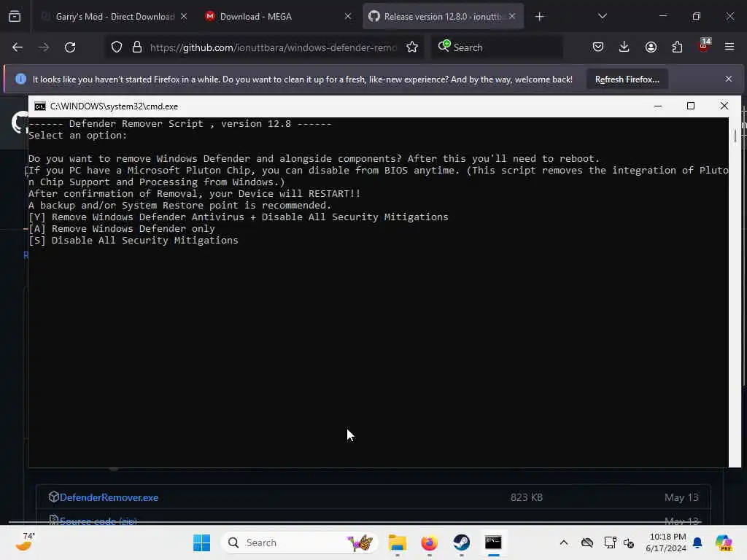Open the extensions puzzle icon

[677, 47]
